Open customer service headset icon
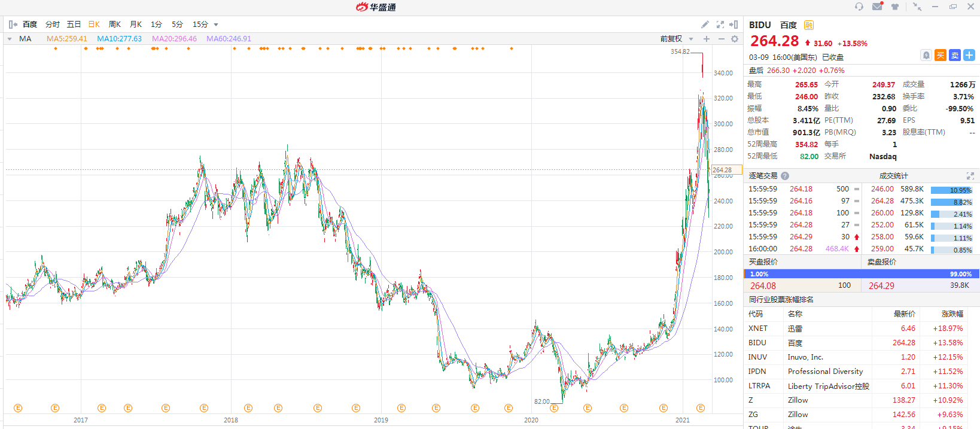The height and width of the screenshot is (429, 980). coord(859,7)
